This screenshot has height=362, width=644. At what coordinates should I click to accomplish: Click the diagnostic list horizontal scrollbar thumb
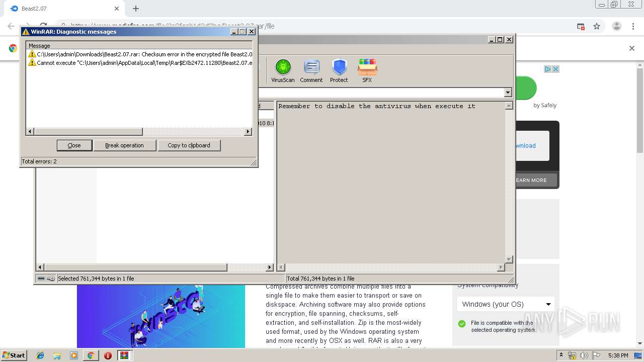click(x=89, y=132)
